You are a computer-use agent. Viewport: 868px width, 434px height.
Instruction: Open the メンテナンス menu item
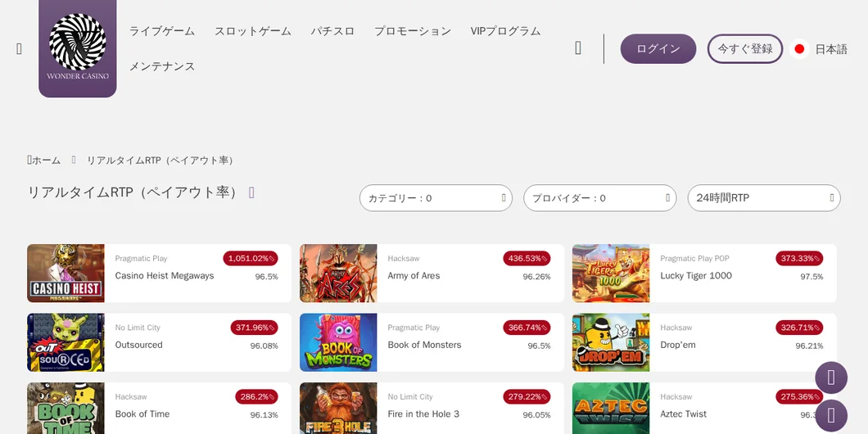161,66
